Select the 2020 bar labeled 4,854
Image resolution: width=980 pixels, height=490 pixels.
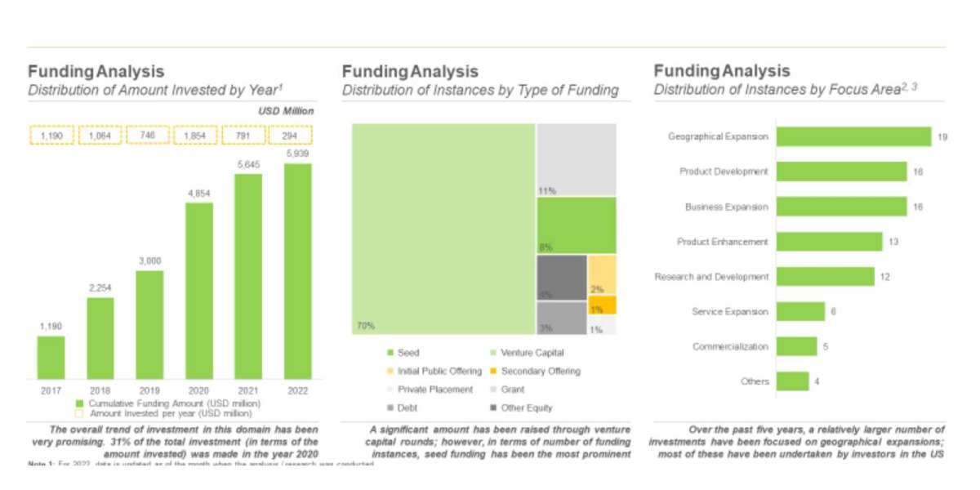(199, 291)
